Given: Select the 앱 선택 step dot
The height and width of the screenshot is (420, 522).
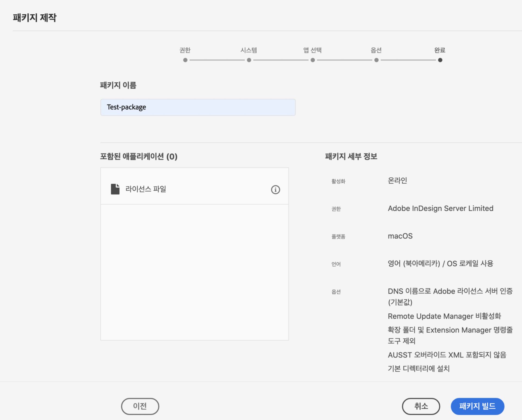Looking at the screenshot, I should point(312,60).
